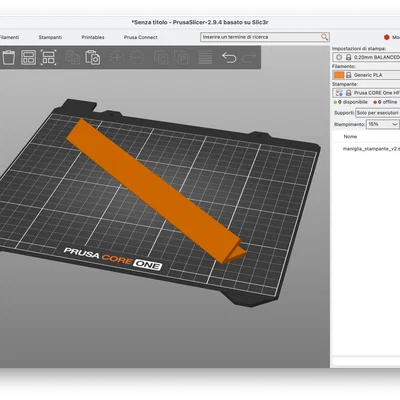Viewport: 400px width, 400px height.
Task: Open the Prusa Connect tab
Action: pos(141,37)
